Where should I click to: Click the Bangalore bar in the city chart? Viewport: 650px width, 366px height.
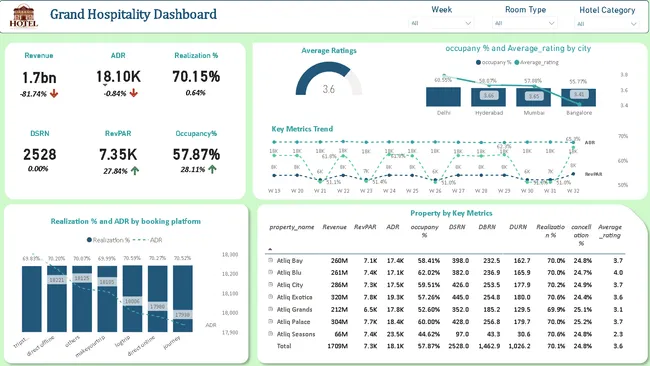579,97
